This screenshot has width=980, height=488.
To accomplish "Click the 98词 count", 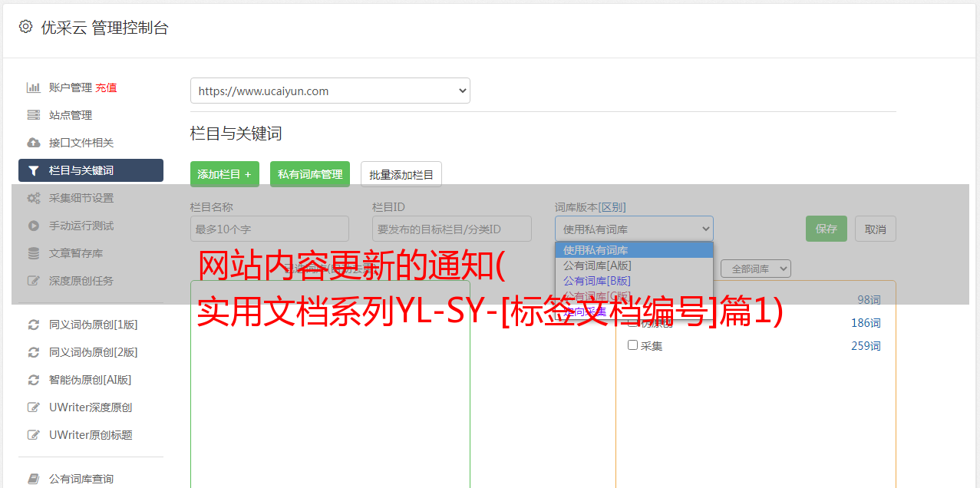I will pyautogui.click(x=869, y=300).
